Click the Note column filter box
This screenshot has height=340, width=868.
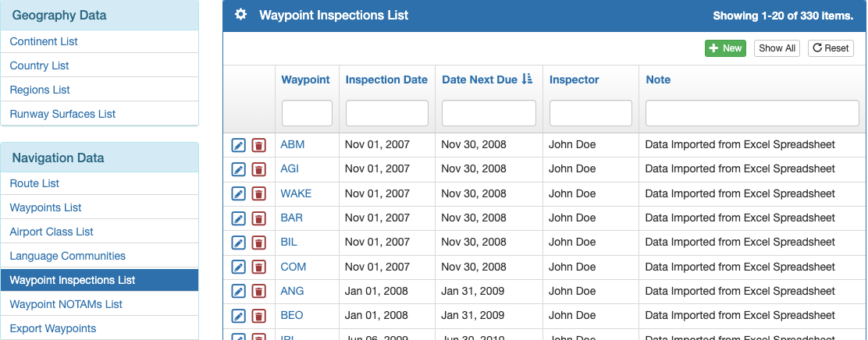click(752, 113)
